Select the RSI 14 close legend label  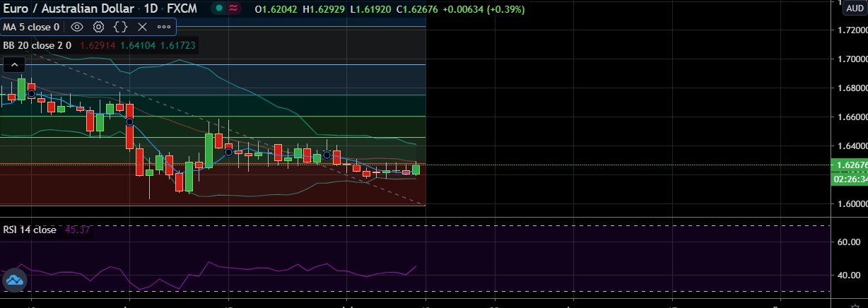click(x=30, y=230)
